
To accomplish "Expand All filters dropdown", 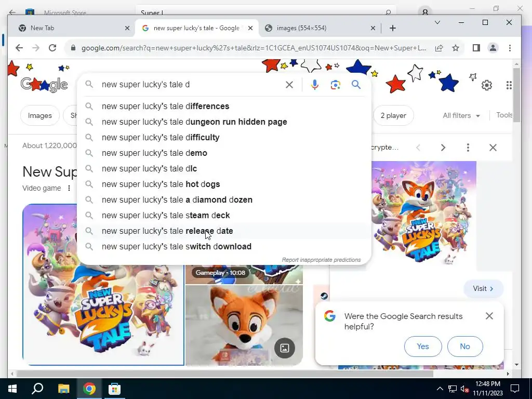I will 461,115.
